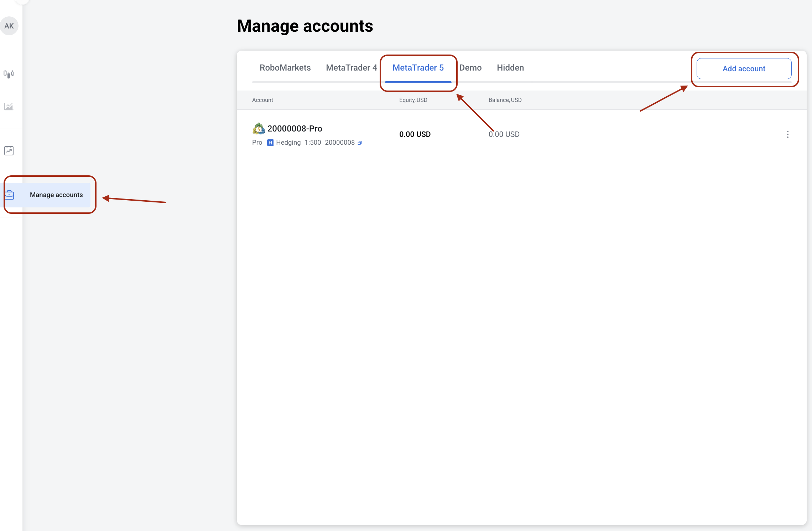Switch to the Demo tab
812x531 pixels.
click(x=470, y=68)
